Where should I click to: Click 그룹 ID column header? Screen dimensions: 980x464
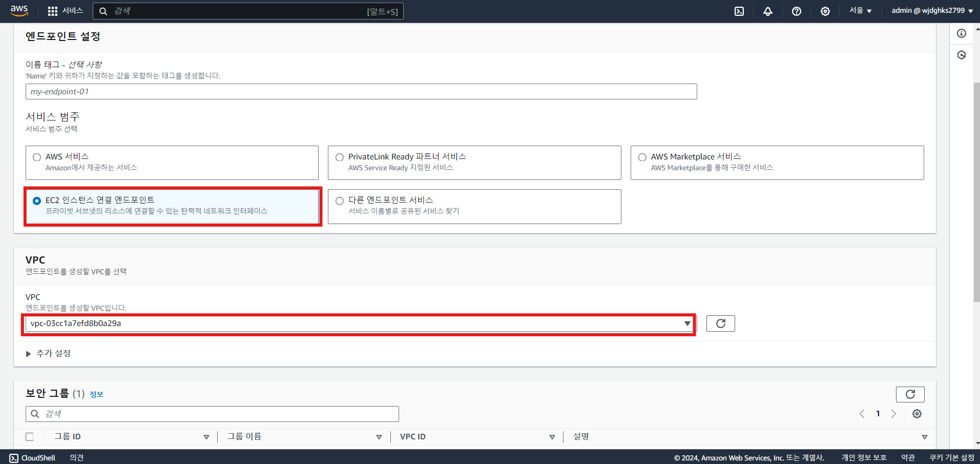[68, 437]
